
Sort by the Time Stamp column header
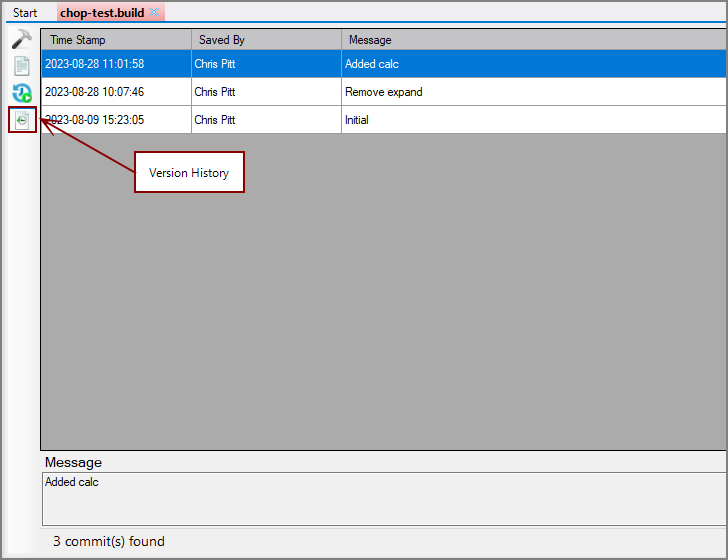[116, 40]
